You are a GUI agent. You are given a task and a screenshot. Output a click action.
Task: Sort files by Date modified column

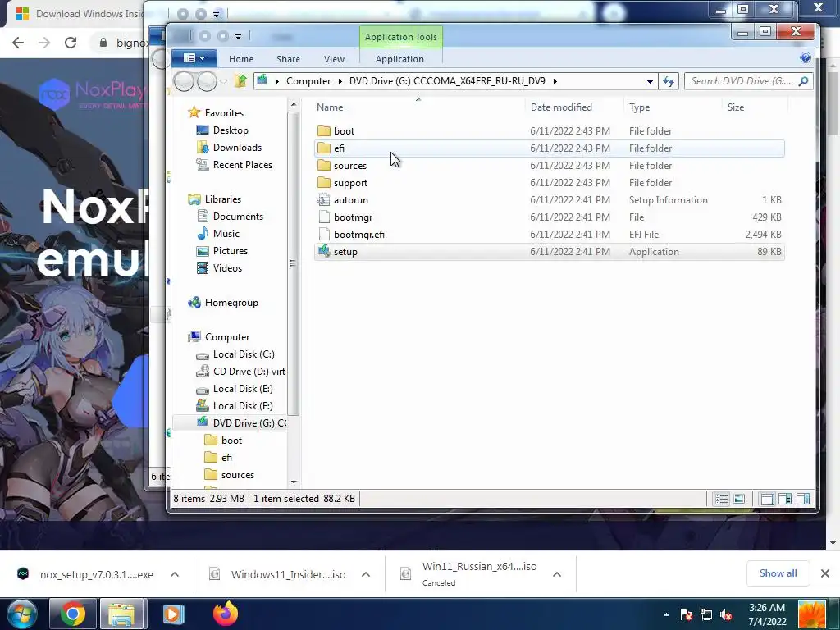click(561, 107)
